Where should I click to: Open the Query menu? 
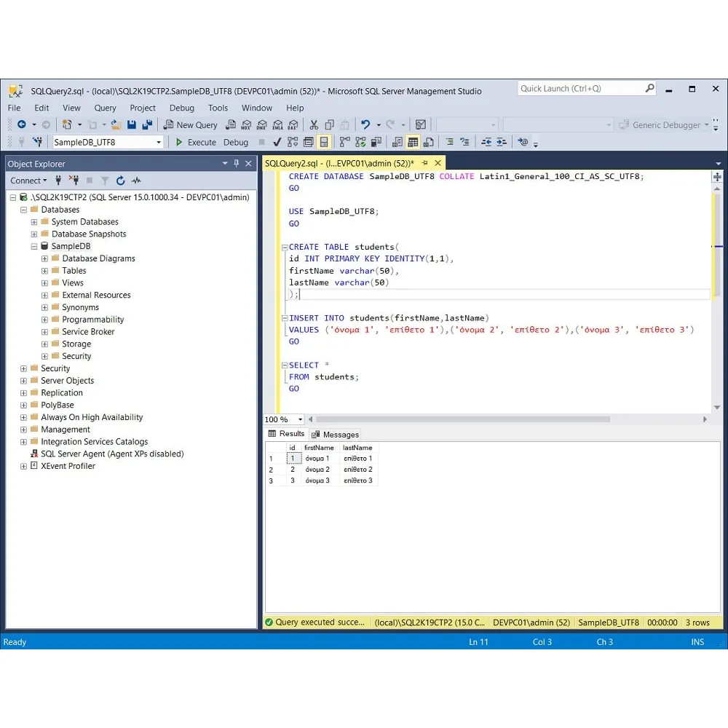point(106,108)
